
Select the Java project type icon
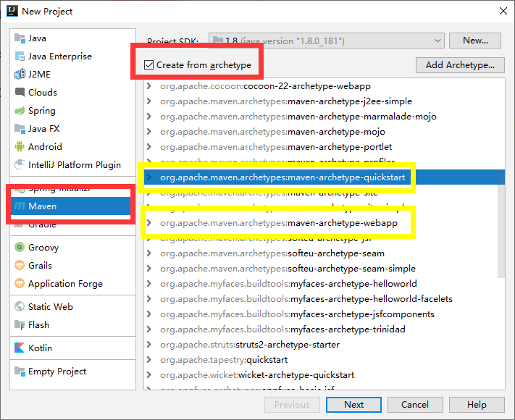pyautogui.click(x=20, y=38)
